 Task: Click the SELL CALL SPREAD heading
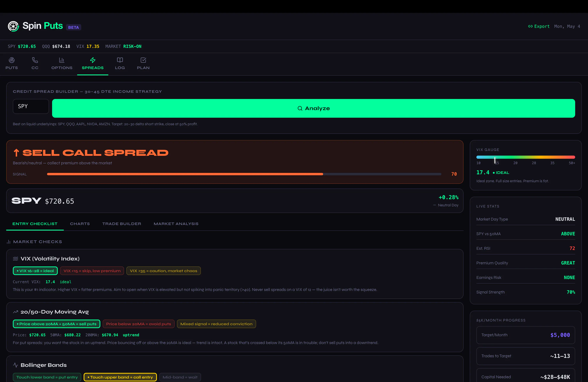tap(95, 153)
